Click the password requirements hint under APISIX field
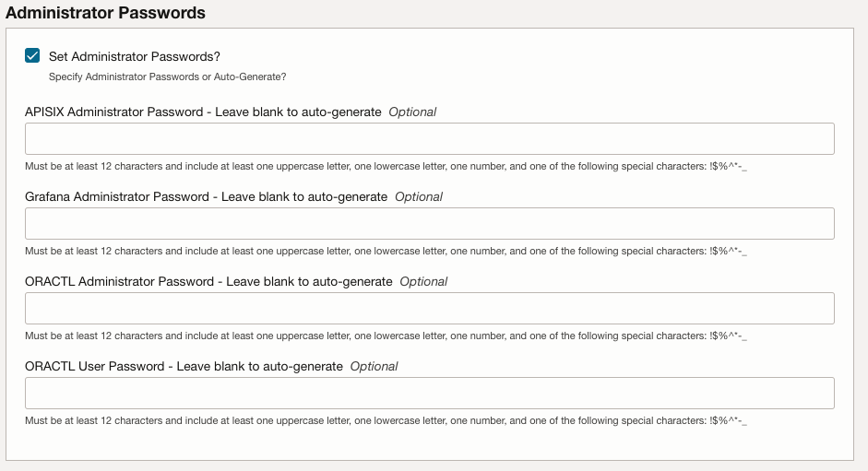This screenshot has width=868, height=471. point(386,167)
